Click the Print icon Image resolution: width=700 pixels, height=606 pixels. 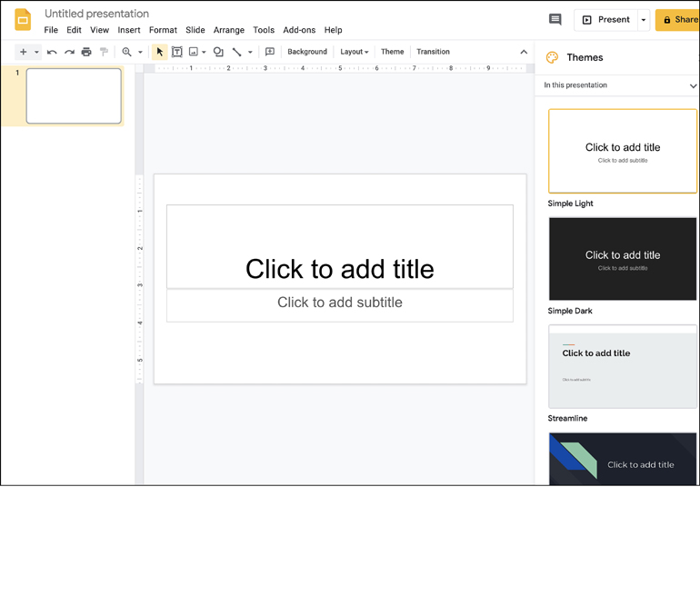point(86,52)
